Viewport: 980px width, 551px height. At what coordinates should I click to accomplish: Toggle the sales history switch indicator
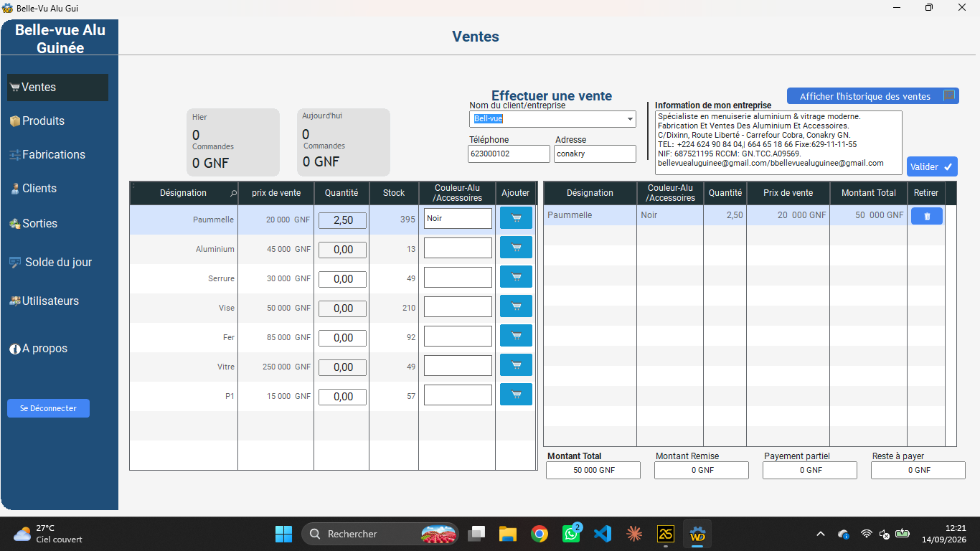click(949, 95)
